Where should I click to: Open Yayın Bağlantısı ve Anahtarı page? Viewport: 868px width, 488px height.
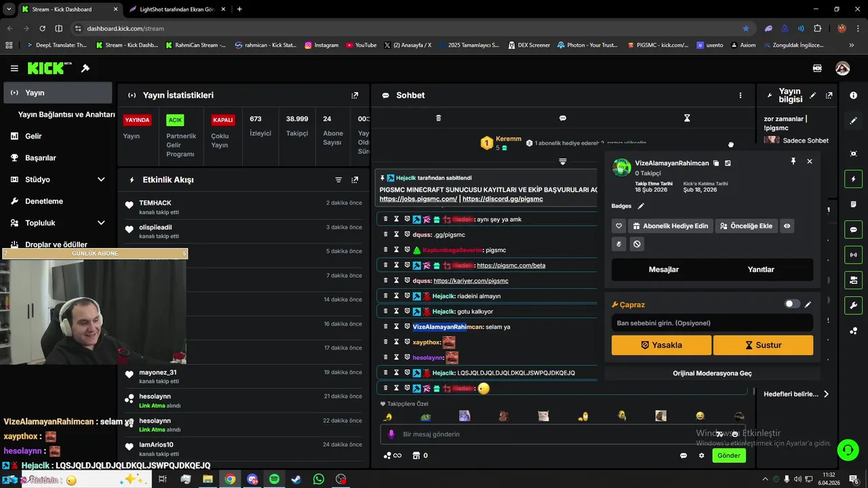(66, 115)
